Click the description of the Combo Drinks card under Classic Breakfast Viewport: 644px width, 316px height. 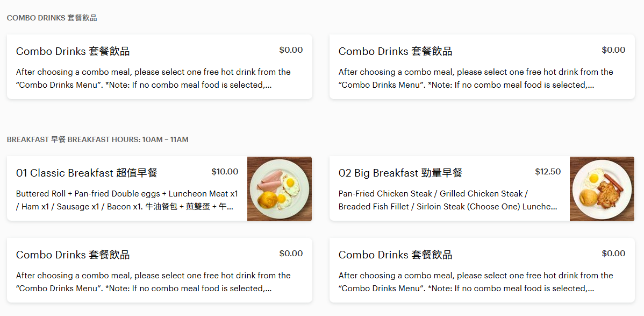coord(153,282)
